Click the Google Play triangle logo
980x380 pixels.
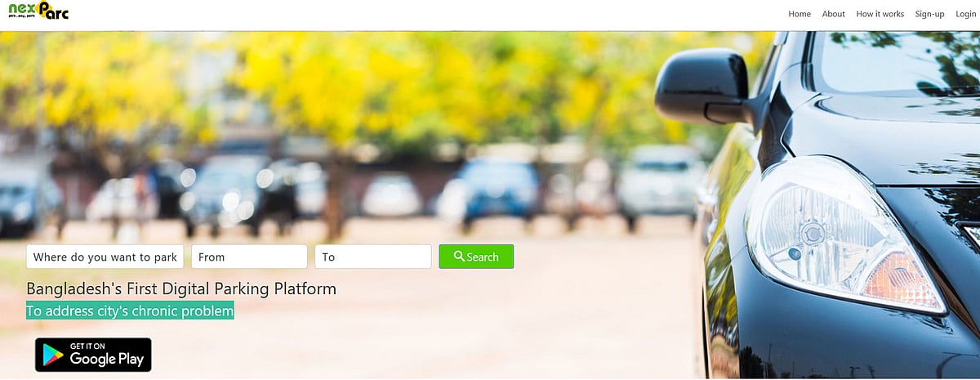54,355
